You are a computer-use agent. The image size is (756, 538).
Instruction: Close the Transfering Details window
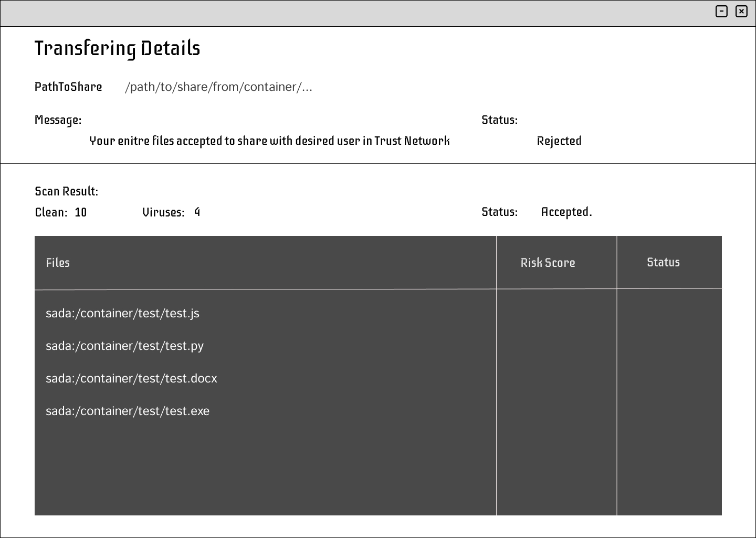coord(741,11)
